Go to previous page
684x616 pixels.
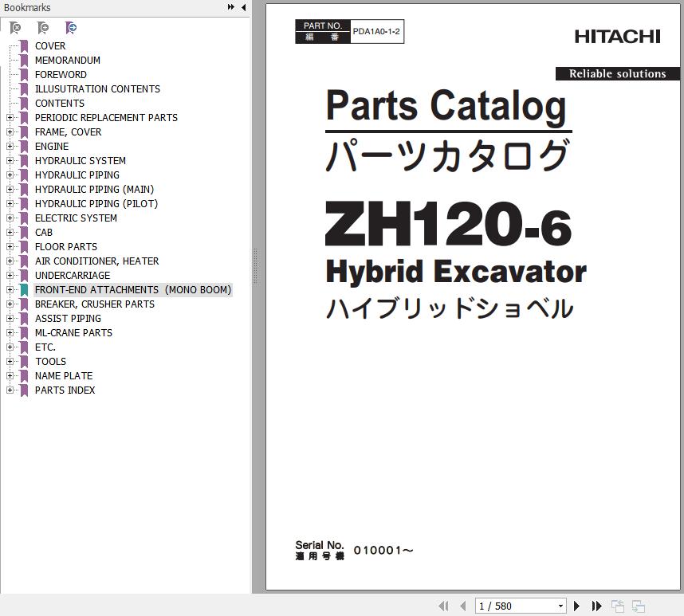(463, 606)
